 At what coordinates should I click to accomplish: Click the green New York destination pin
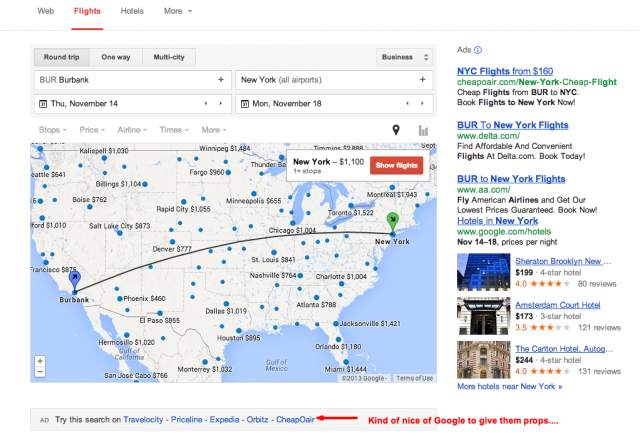point(393,222)
